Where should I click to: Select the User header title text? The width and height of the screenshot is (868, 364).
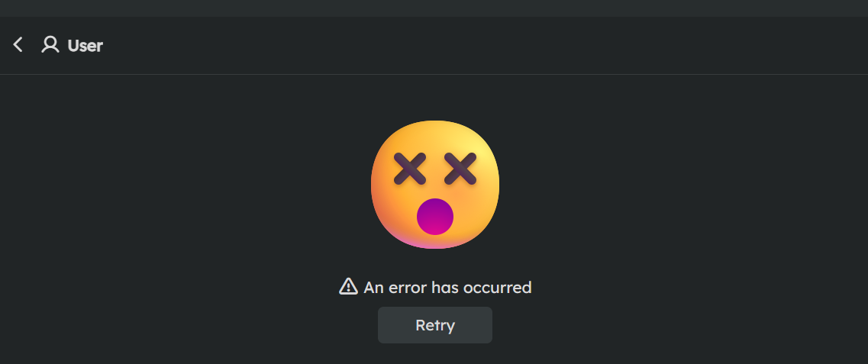(86, 45)
